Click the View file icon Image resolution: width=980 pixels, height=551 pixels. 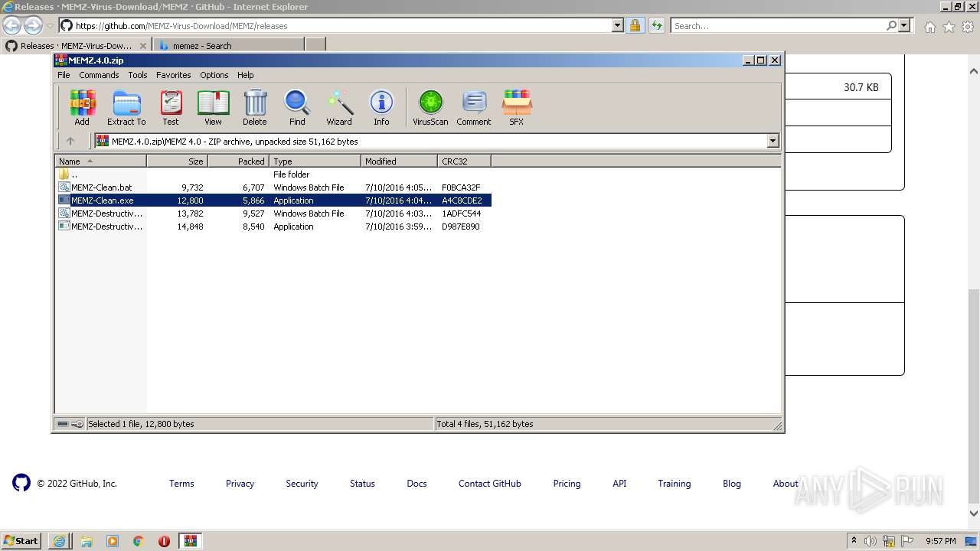tap(213, 107)
